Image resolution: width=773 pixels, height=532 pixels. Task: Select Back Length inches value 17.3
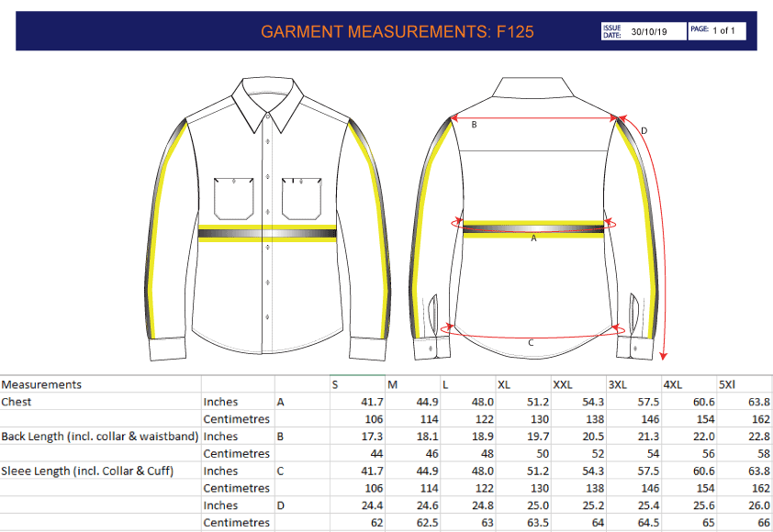pos(372,436)
